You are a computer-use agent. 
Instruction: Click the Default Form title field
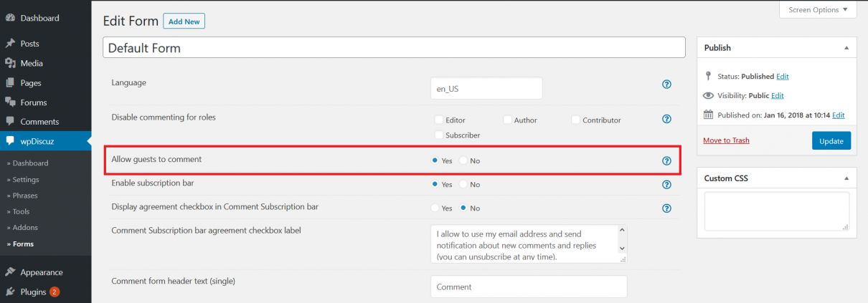(x=394, y=47)
